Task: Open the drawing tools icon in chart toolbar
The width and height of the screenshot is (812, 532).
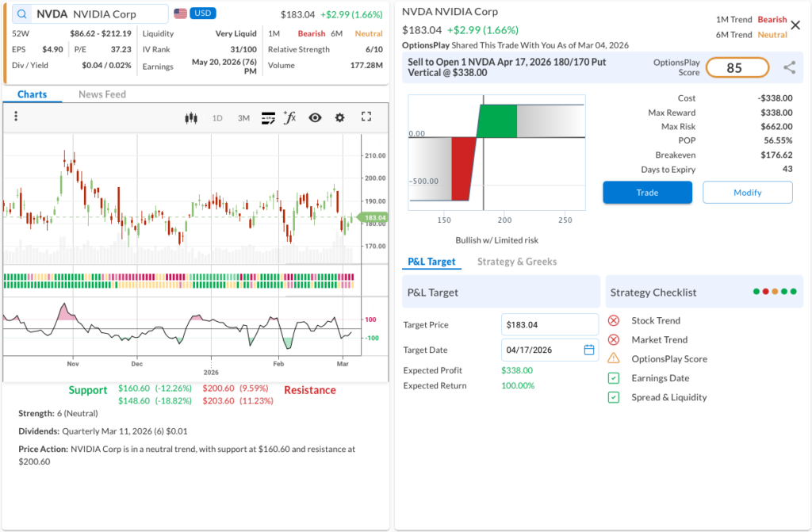Action: 268,117
